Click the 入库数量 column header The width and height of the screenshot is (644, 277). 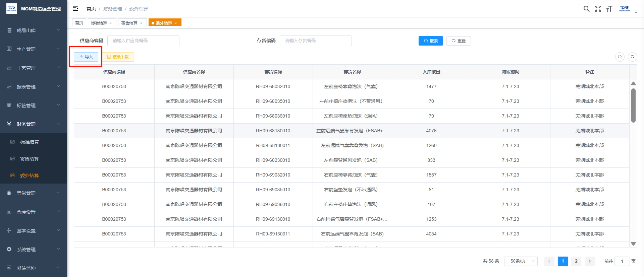(431, 72)
